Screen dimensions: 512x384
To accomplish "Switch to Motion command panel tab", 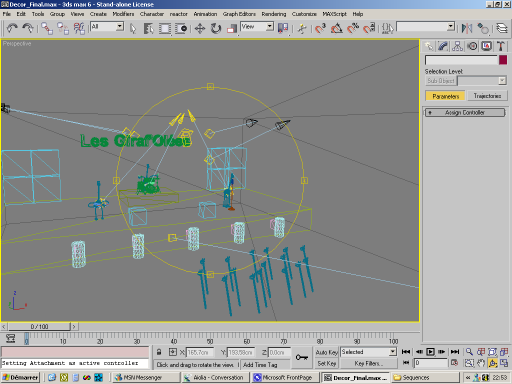I will (x=472, y=46).
